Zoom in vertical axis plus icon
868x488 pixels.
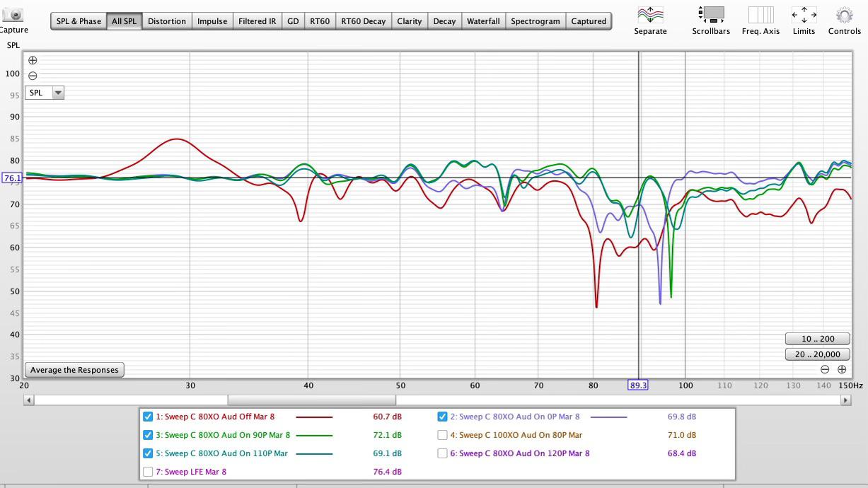(x=33, y=60)
